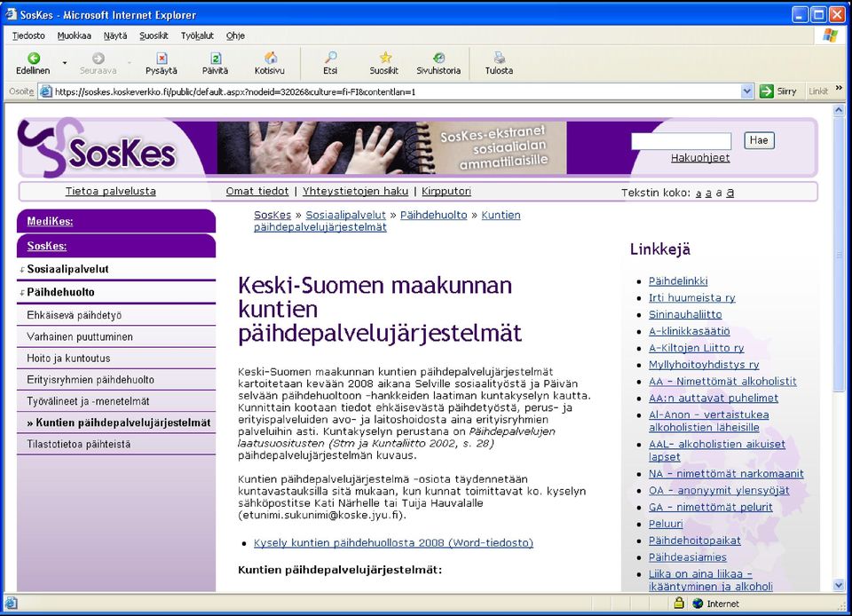Screen dimensions: 852x616
Task: Click the scrollbar down arrow
Action: tap(839, 585)
